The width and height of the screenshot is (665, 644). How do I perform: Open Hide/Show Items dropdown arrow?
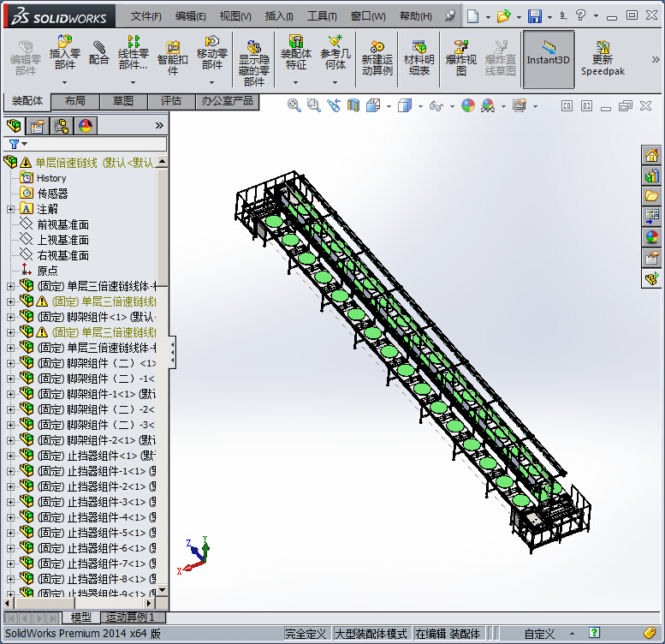(452, 106)
